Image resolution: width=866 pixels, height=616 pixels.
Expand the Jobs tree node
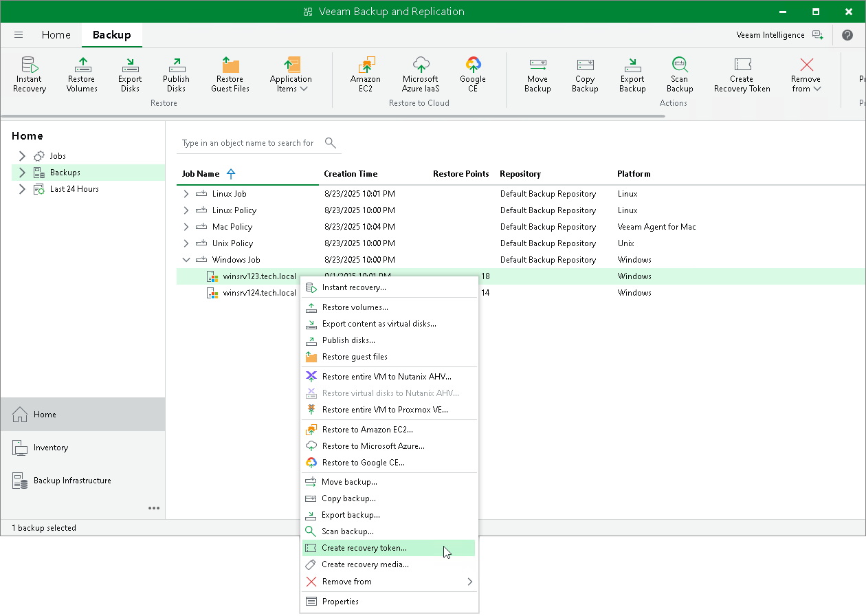pos(22,156)
